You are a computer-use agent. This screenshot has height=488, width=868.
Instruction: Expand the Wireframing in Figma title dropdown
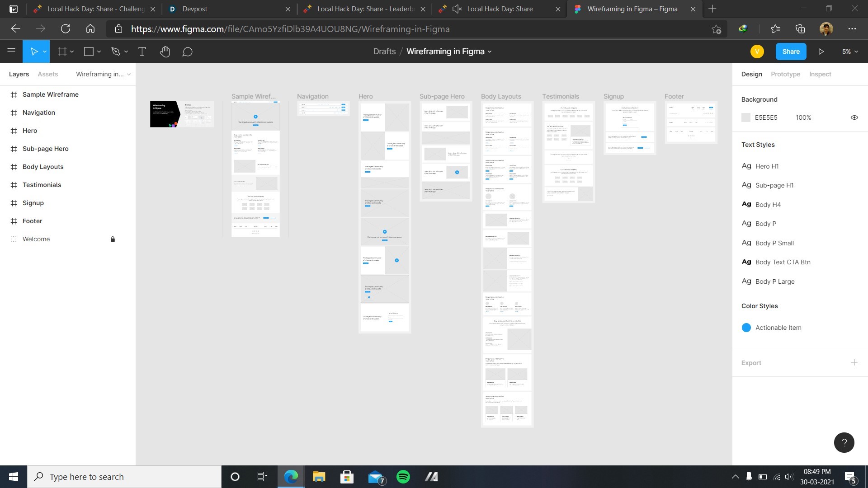(490, 52)
